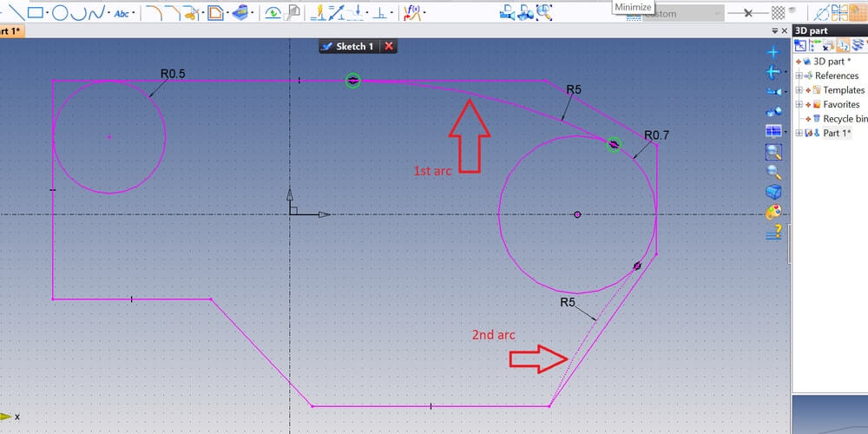The height and width of the screenshot is (434, 868).
Task: Select the Recycle bin tree item
Action: coord(845,118)
